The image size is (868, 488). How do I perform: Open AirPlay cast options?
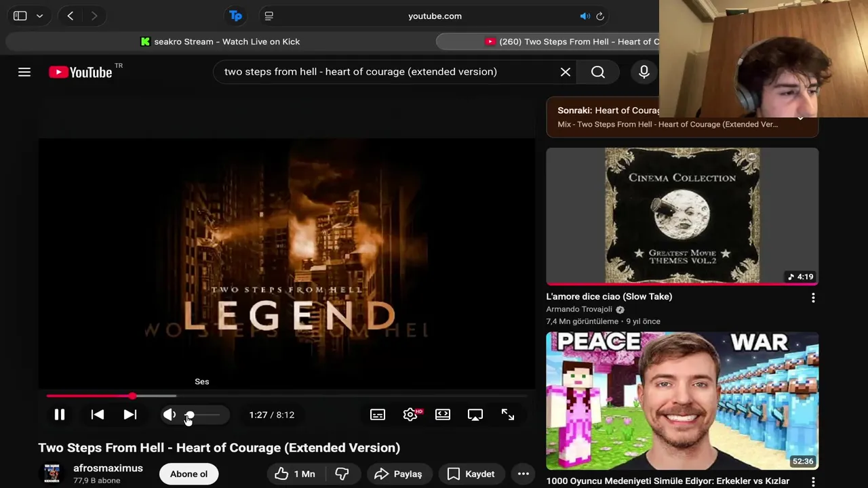click(x=475, y=415)
